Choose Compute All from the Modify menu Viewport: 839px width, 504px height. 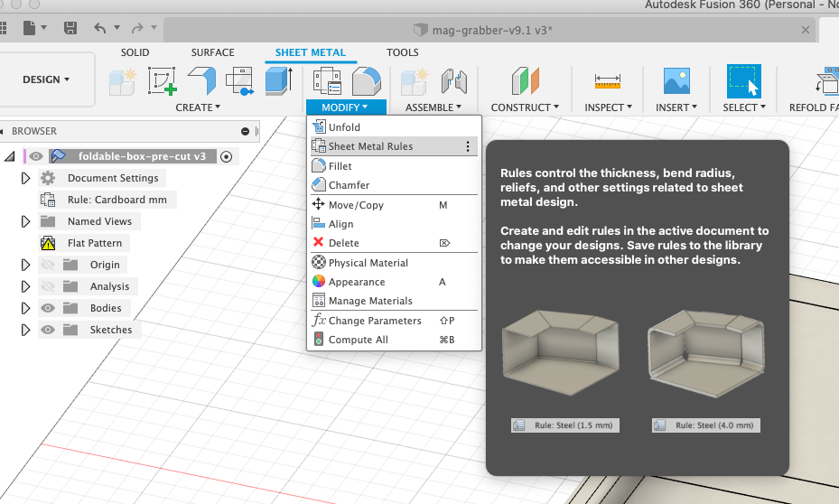395,340
